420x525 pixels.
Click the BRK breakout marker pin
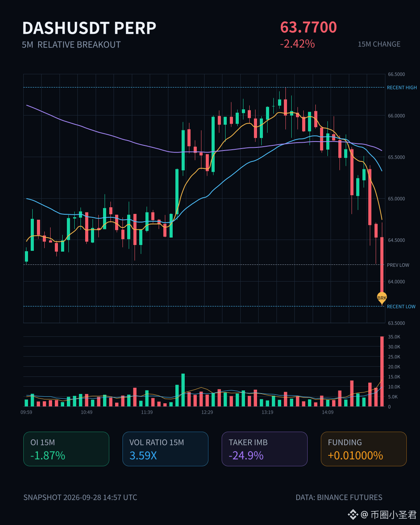[x=382, y=298]
